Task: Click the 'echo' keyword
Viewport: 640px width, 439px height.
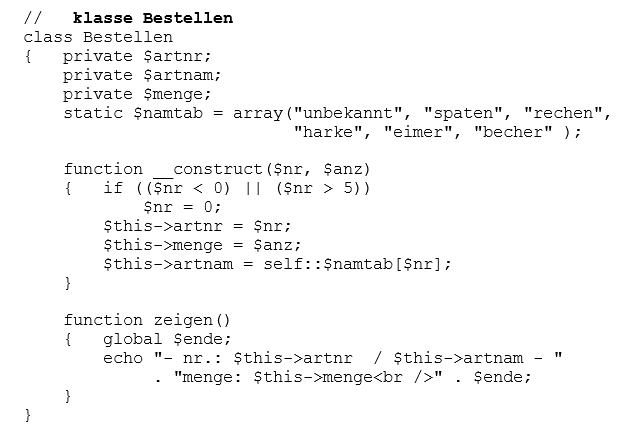Action: [123, 358]
